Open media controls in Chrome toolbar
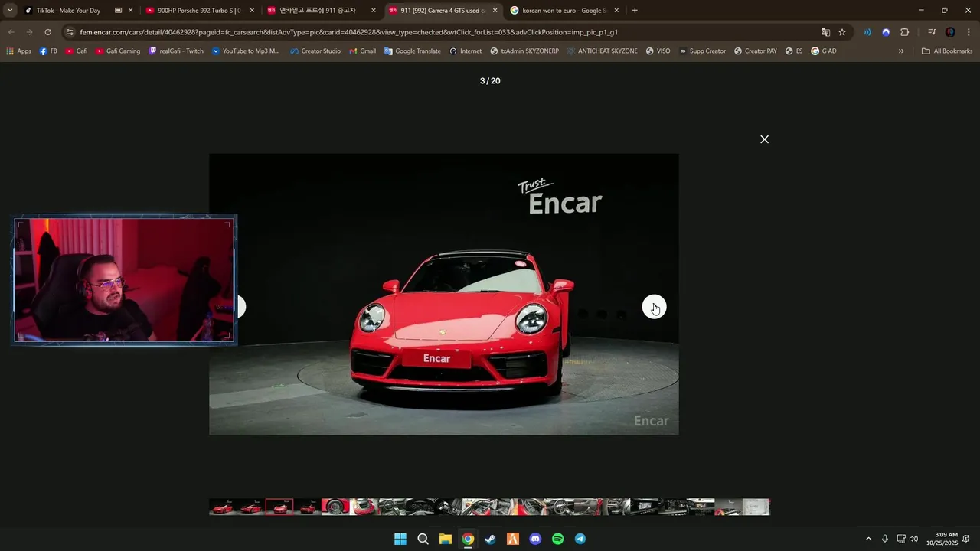The image size is (980, 551). coord(932,32)
